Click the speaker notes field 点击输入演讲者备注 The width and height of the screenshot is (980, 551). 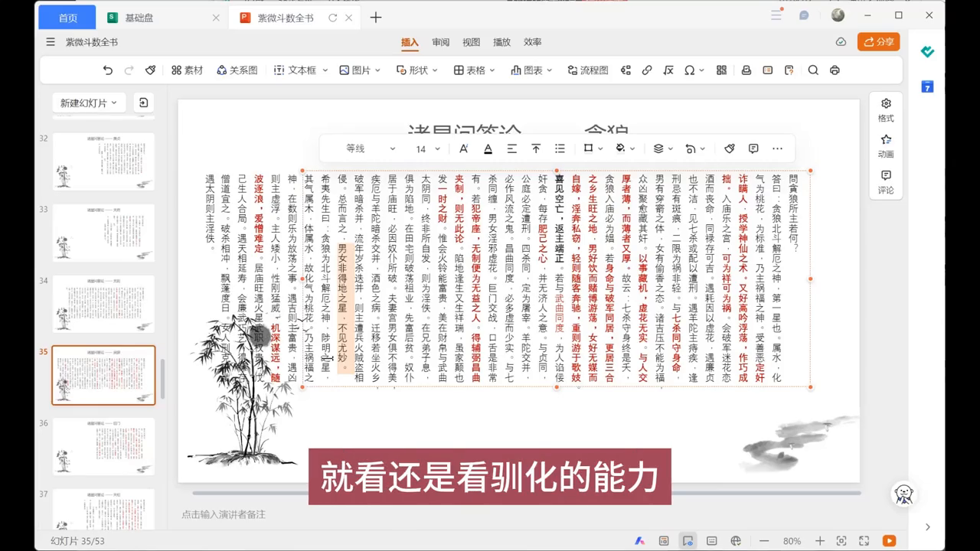(x=224, y=515)
